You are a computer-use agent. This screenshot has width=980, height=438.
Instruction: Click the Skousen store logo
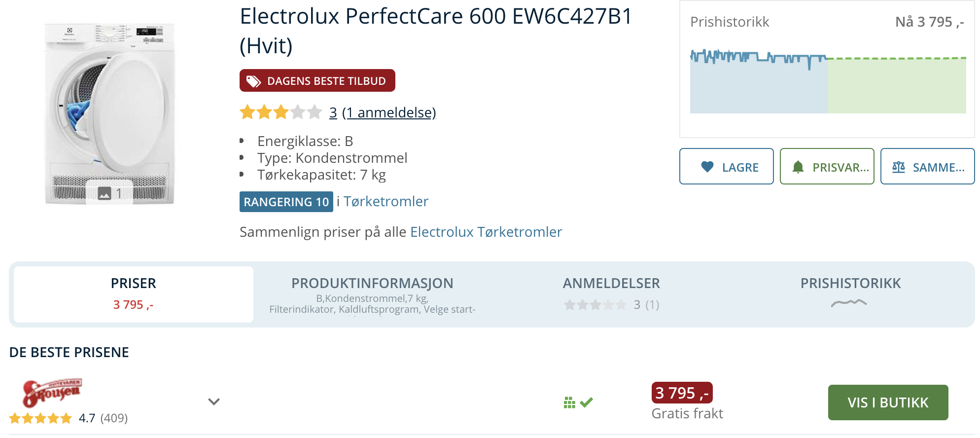(52, 393)
